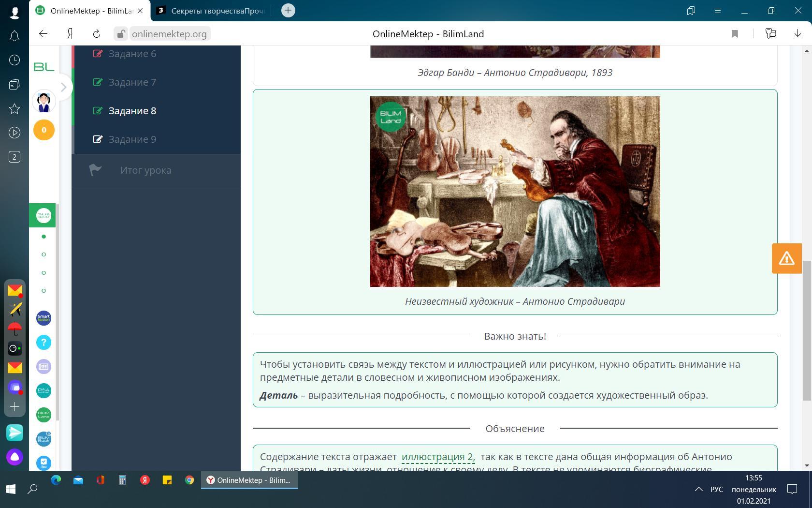This screenshot has height=508, width=812.
Task: Open browser history clock icon
Action: 14,60
